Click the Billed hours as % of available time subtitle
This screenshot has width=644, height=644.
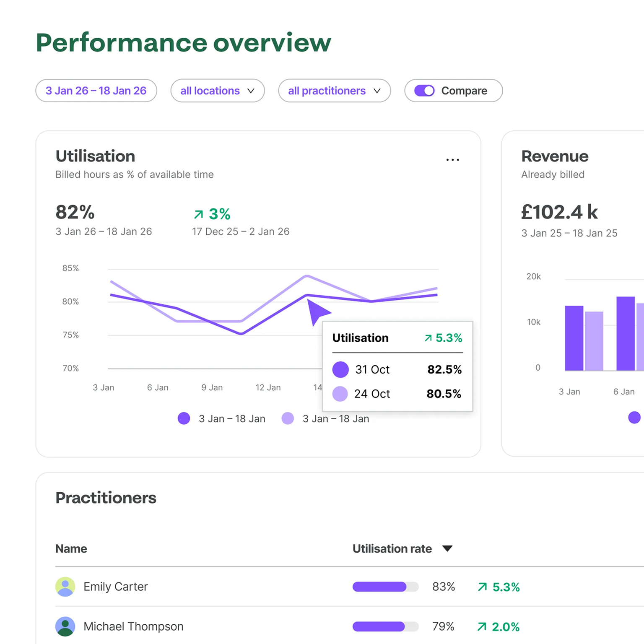click(135, 174)
